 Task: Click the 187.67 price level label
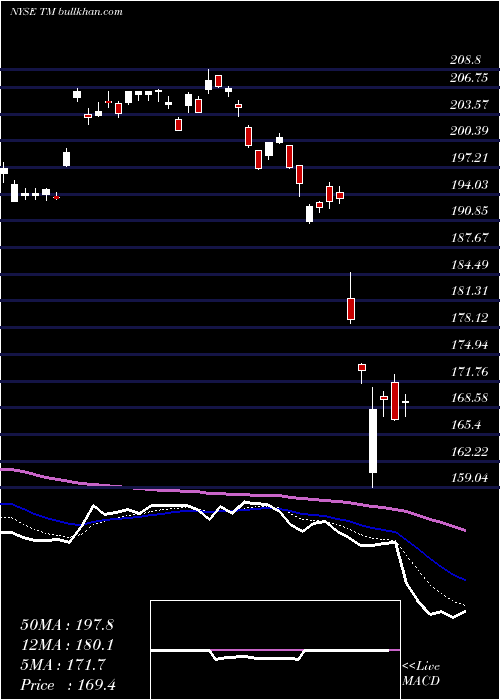[469, 238]
